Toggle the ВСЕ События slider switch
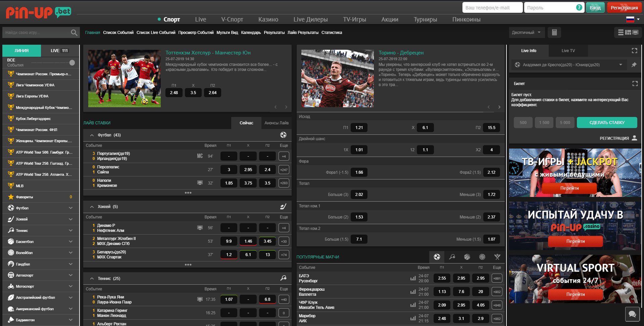The image size is (644, 326). (72, 63)
